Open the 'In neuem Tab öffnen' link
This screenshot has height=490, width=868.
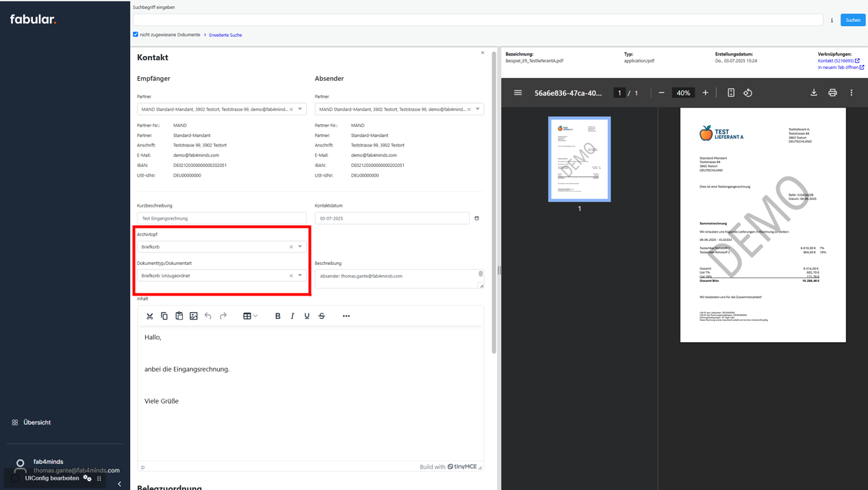838,68
